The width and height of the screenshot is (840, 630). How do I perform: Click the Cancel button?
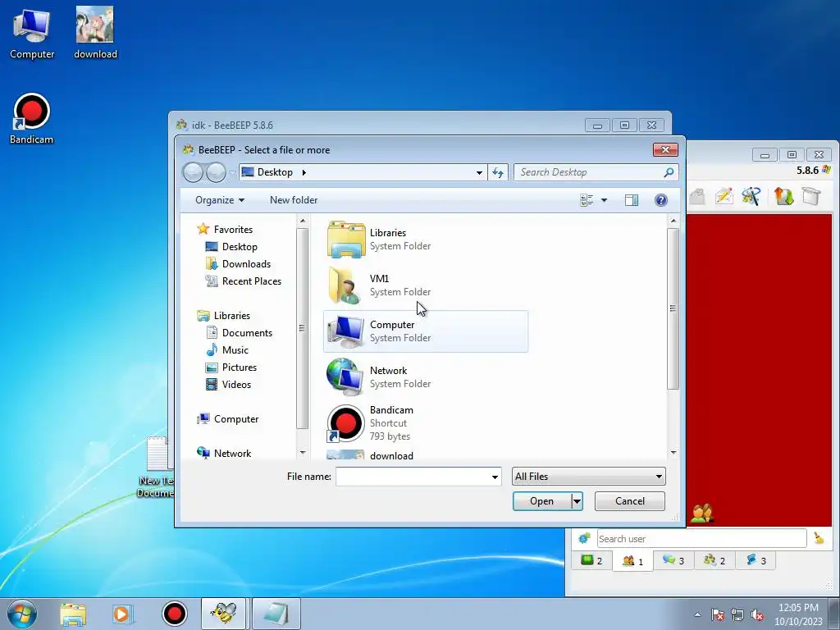tap(629, 501)
